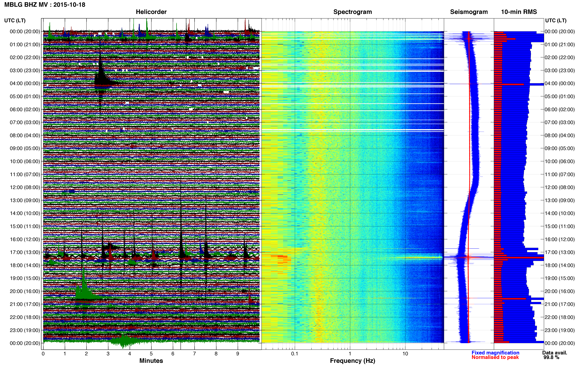Viewport: 588px width, 368px height.
Task: Click "03:00 (23:00)" on the RMS time axis
Action: click(560, 71)
